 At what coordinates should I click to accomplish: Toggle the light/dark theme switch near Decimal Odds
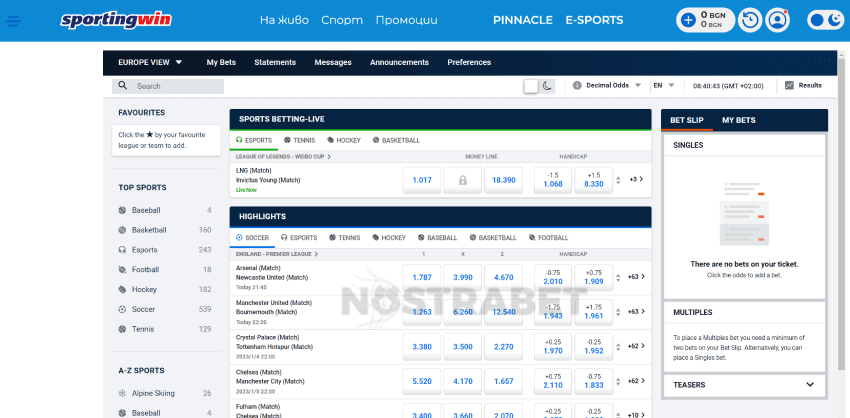pos(539,86)
